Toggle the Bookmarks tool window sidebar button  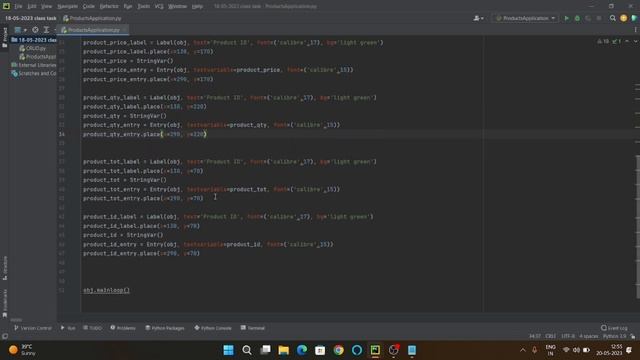(5, 303)
